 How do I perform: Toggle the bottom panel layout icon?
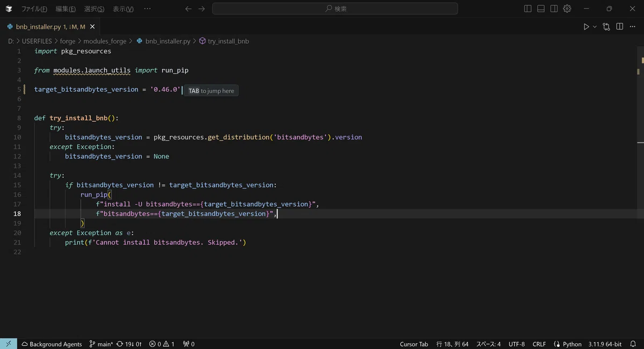(x=541, y=9)
